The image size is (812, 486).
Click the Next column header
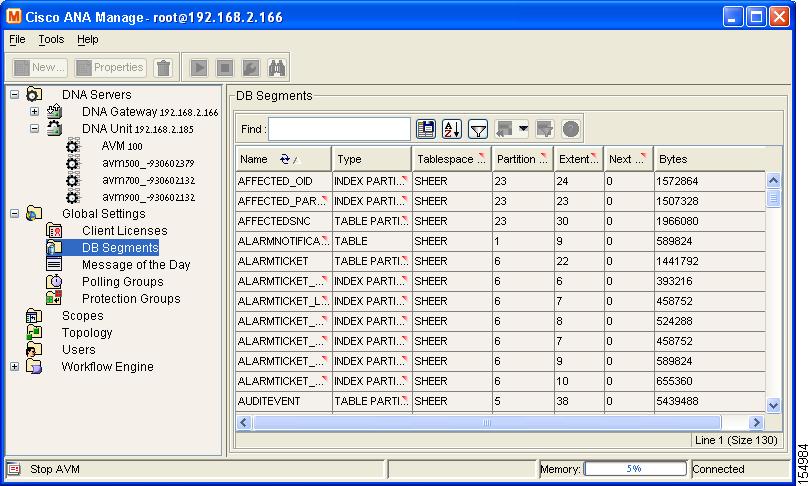[629, 159]
